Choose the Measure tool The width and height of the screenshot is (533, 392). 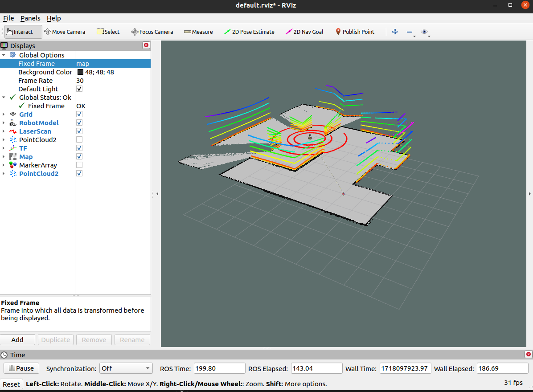coord(198,32)
